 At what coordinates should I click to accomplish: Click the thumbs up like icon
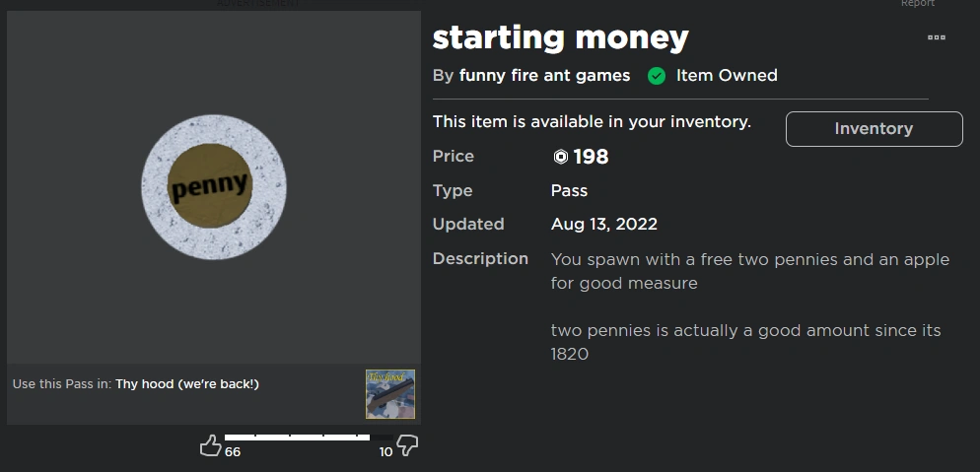(210, 446)
